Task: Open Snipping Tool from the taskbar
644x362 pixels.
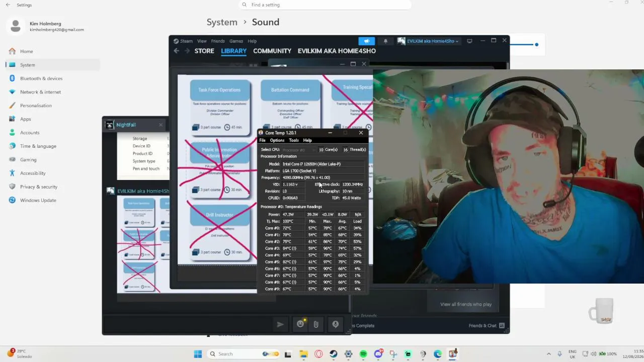Action: [x=393, y=354]
